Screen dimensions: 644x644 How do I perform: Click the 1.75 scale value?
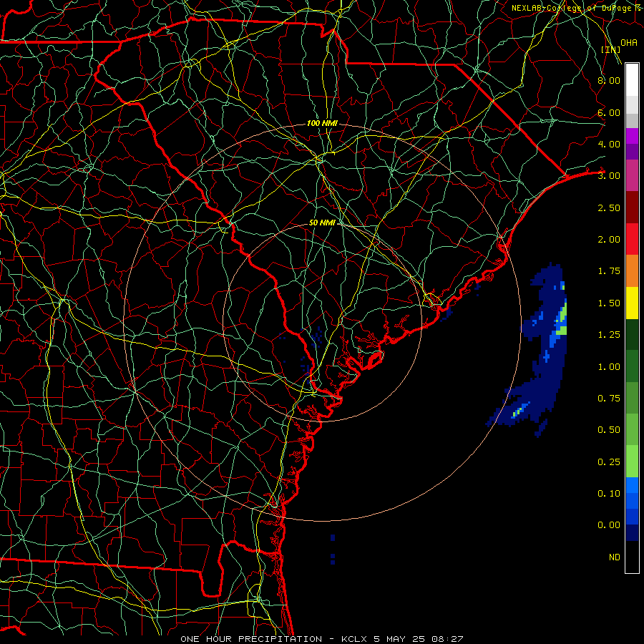[609, 271]
